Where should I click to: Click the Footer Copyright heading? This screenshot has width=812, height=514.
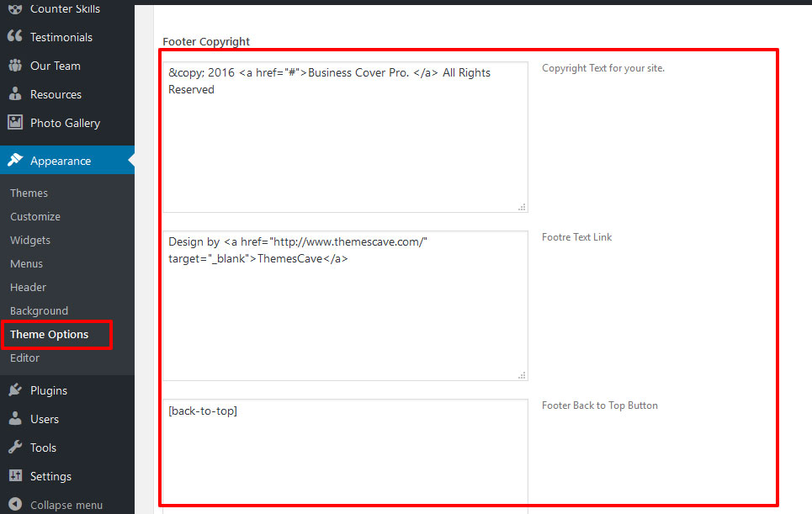click(x=206, y=41)
